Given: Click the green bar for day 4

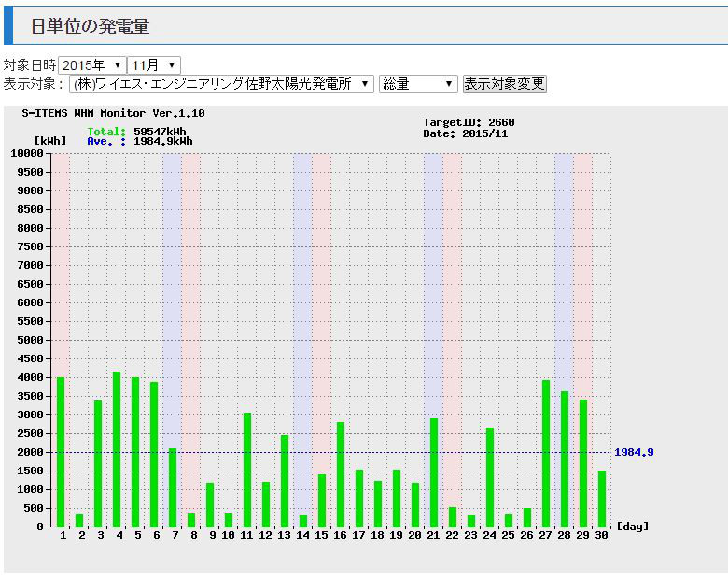Looking at the screenshot, I should pyautogui.click(x=117, y=449).
